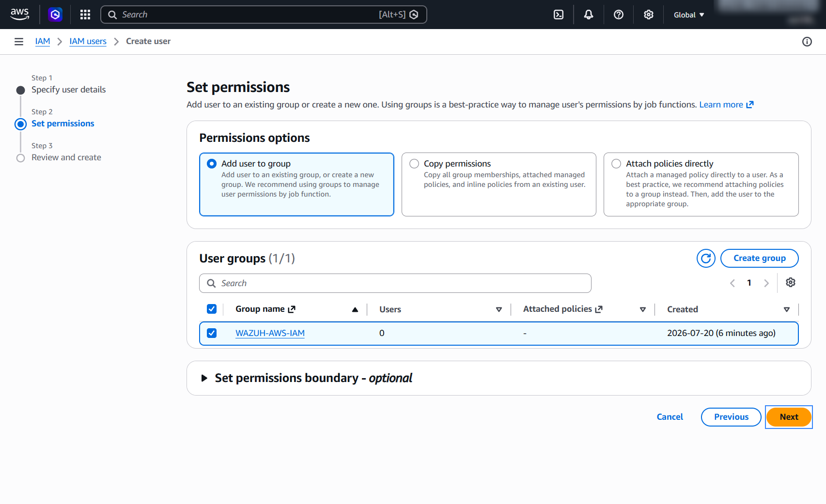This screenshot has width=826, height=504.
Task: Toggle the hamburger navigation menu
Action: point(19,42)
